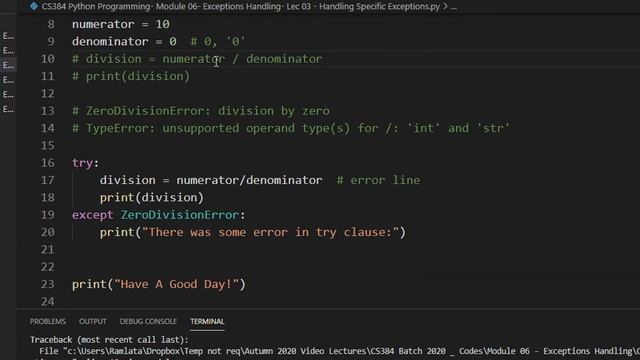The image size is (640, 360).
Task: Click line number 16 in the gutter
Action: click(x=48, y=163)
